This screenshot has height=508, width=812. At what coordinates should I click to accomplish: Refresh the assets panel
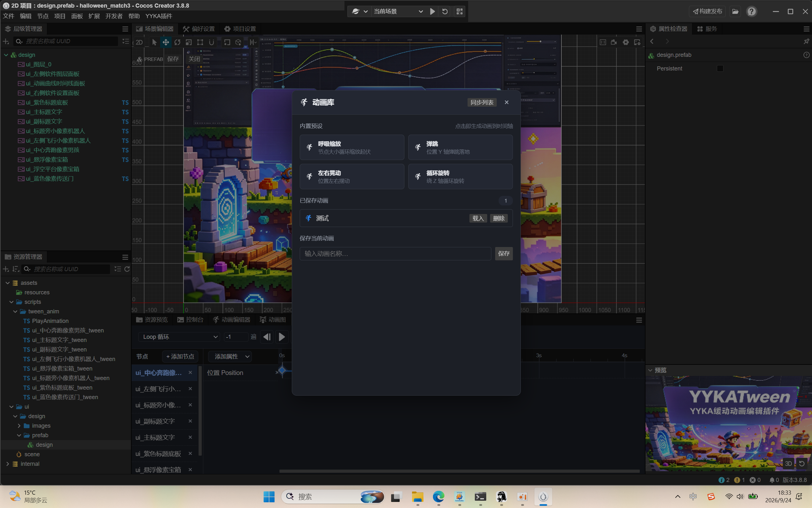(127, 269)
